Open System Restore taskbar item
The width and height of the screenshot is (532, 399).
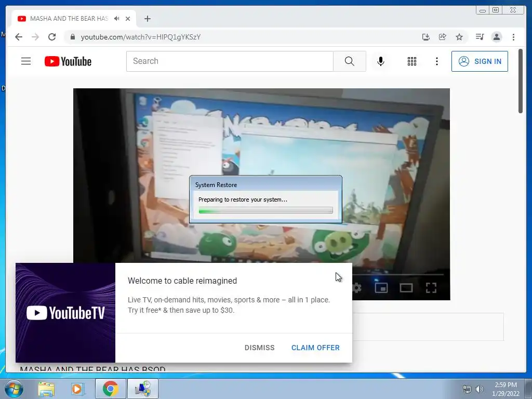[x=143, y=389]
